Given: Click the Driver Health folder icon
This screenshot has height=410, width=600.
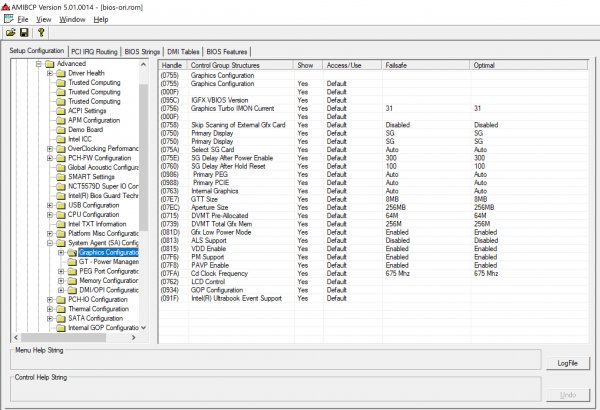Looking at the screenshot, I should [x=61, y=73].
